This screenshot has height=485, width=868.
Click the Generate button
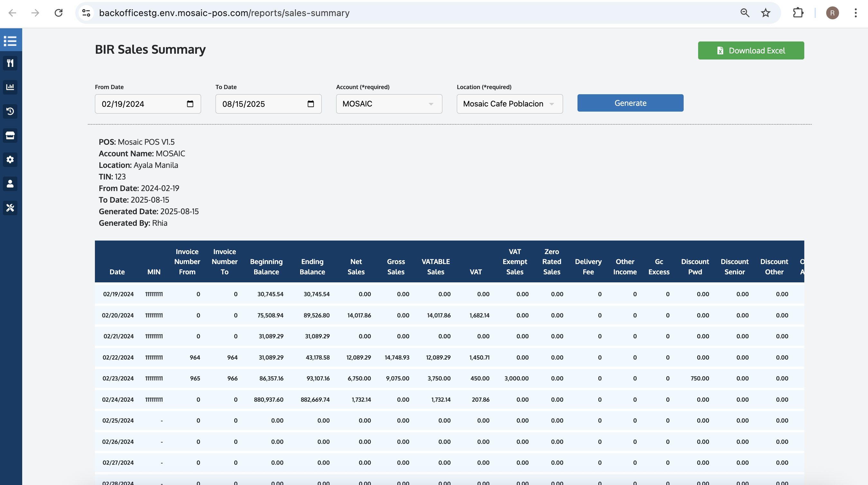(x=630, y=103)
